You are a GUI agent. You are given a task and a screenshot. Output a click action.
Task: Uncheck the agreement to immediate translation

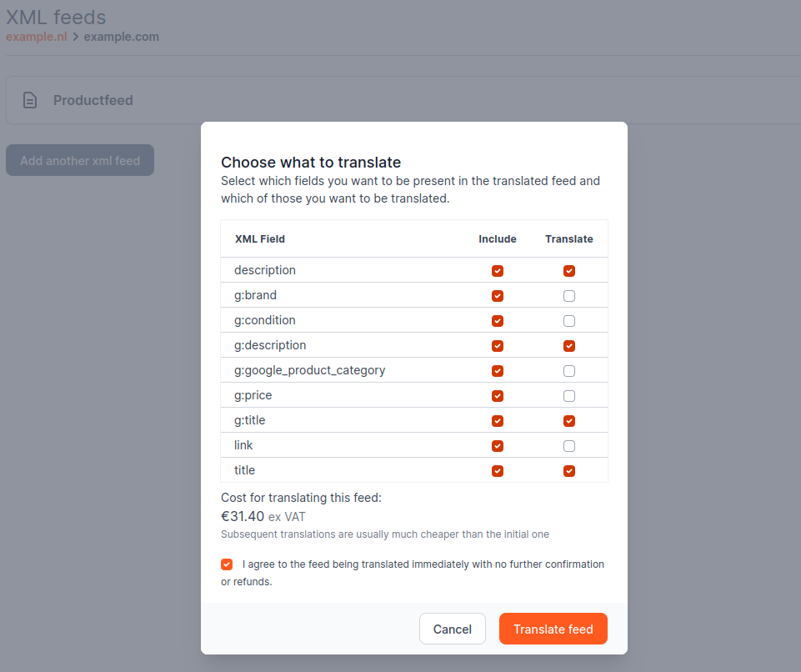click(227, 564)
